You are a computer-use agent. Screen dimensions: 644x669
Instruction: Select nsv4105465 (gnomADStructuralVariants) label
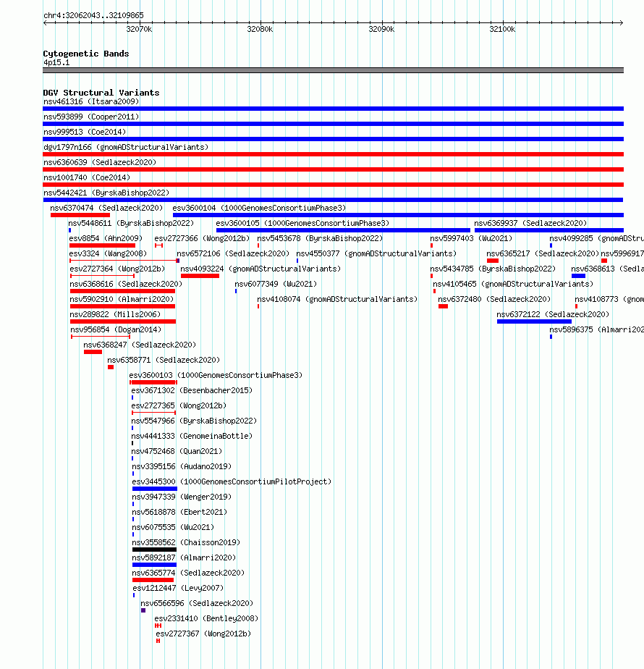(x=513, y=284)
